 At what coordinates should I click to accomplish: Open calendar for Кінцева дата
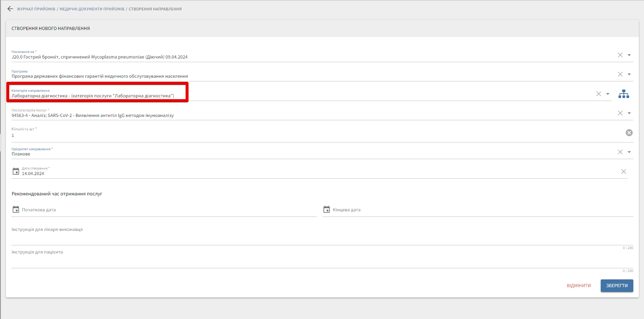pos(326,209)
